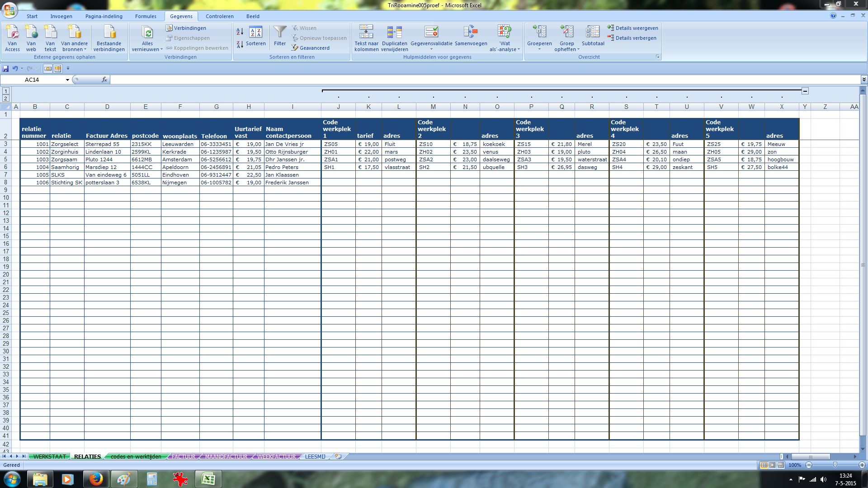
Task: Open Firefox from the Windows taskbar
Action: (x=96, y=479)
